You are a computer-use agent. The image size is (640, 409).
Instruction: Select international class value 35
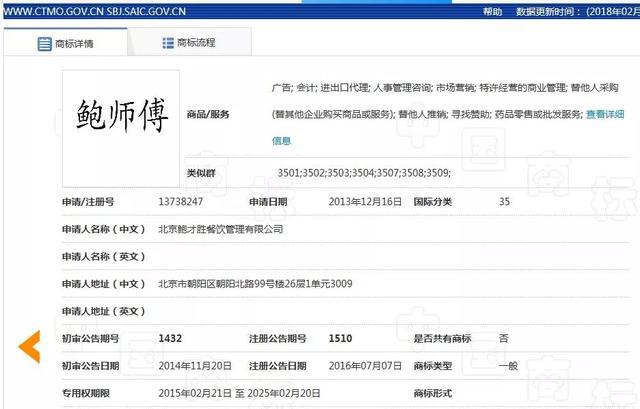[504, 202]
